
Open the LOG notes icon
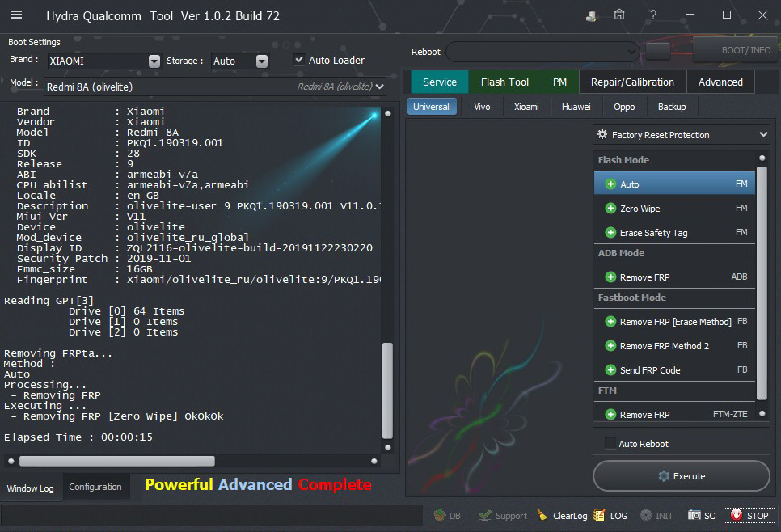coord(599,515)
